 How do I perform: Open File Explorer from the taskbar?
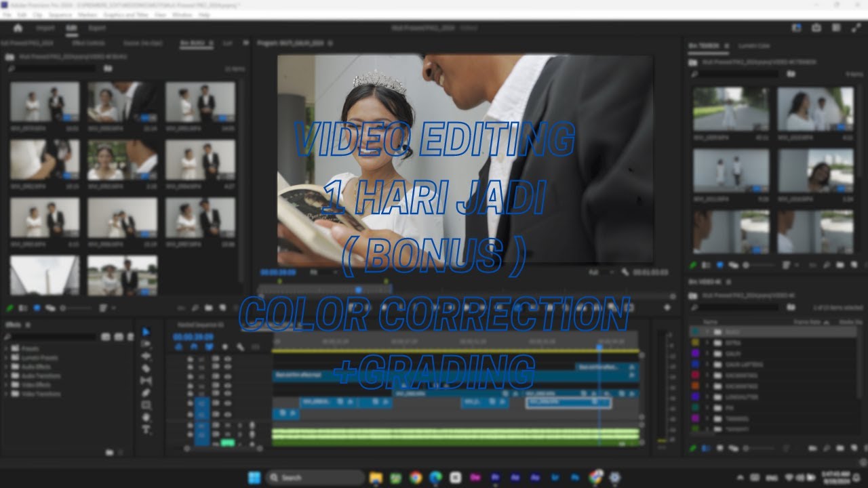click(x=376, y=477)
